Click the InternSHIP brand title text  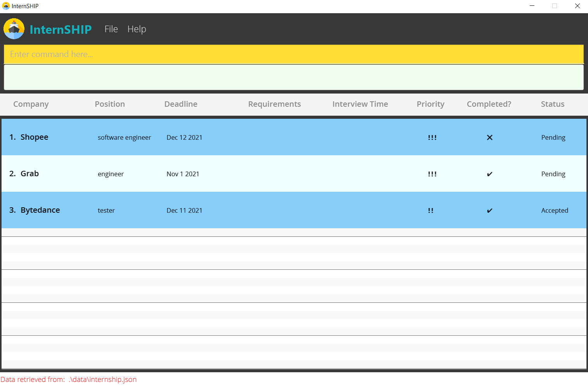click(61, 30)
